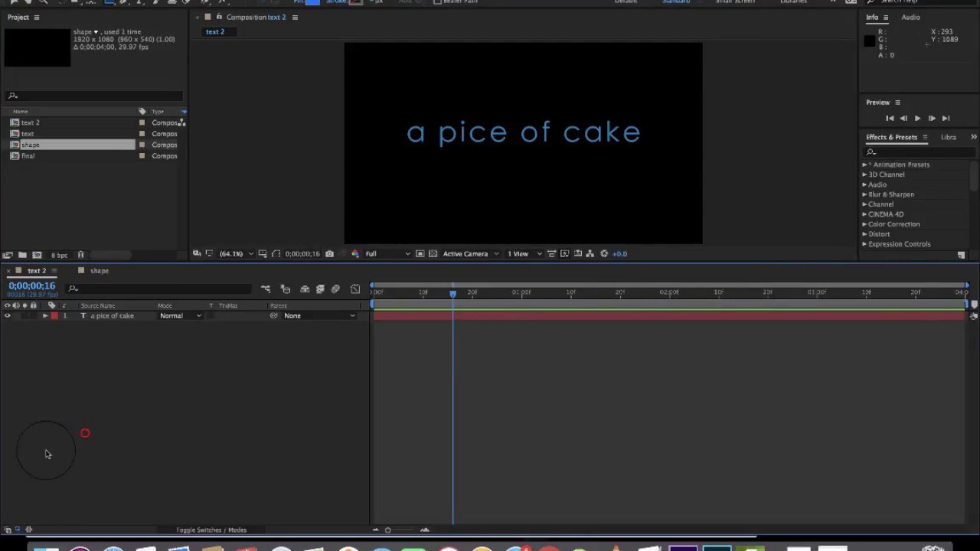This screenshot has width=980, height=551.
Task: Click the red label color of layer 1
Action: tap(54, 315)
